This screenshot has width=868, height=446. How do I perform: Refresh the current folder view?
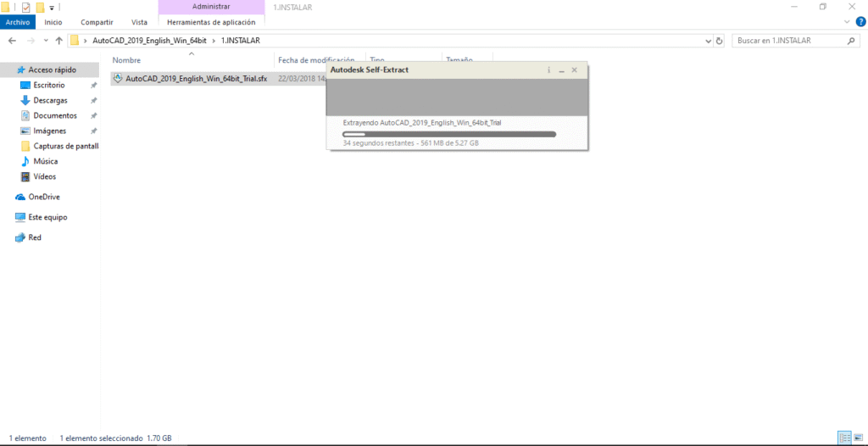point(719,41)
